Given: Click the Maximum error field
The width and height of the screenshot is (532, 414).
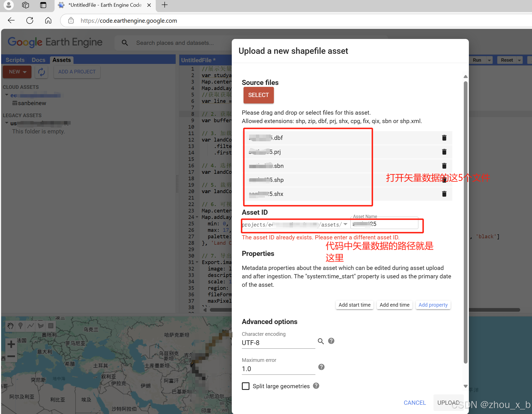Looking at the screenshot, I should [x=278, y=369].
